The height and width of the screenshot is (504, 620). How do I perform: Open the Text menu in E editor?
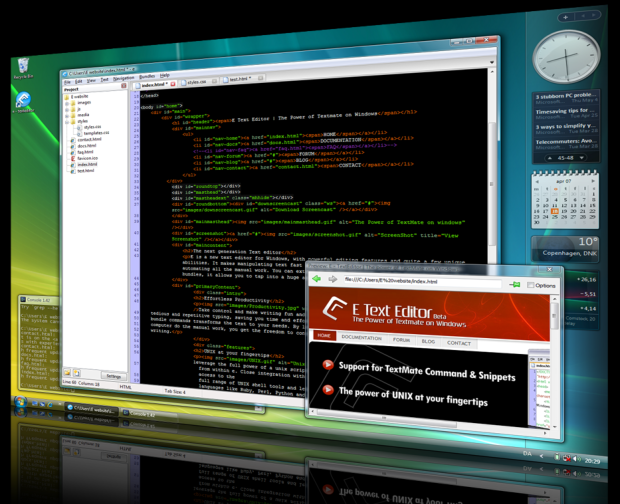click(104, 79)
